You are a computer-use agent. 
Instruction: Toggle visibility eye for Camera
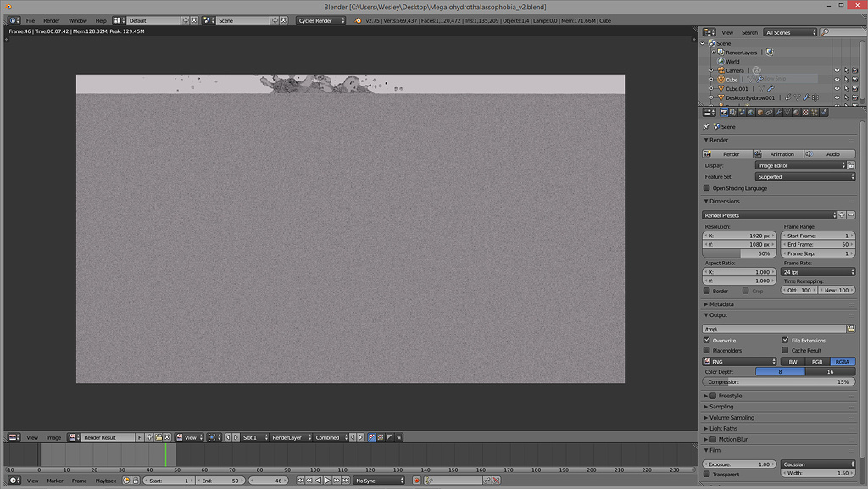(837, 70)
